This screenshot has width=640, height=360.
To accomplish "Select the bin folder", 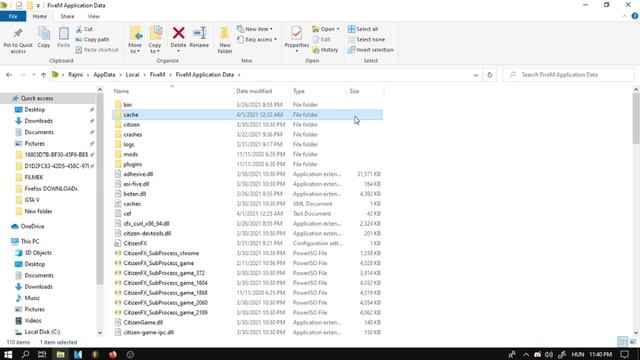I will (x=247, y=105).
